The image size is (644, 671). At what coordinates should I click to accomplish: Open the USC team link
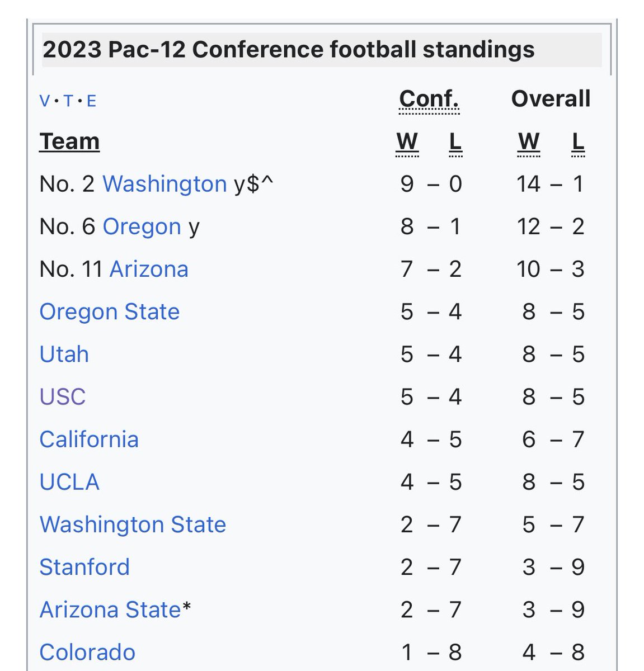click(x=63, y=396)
